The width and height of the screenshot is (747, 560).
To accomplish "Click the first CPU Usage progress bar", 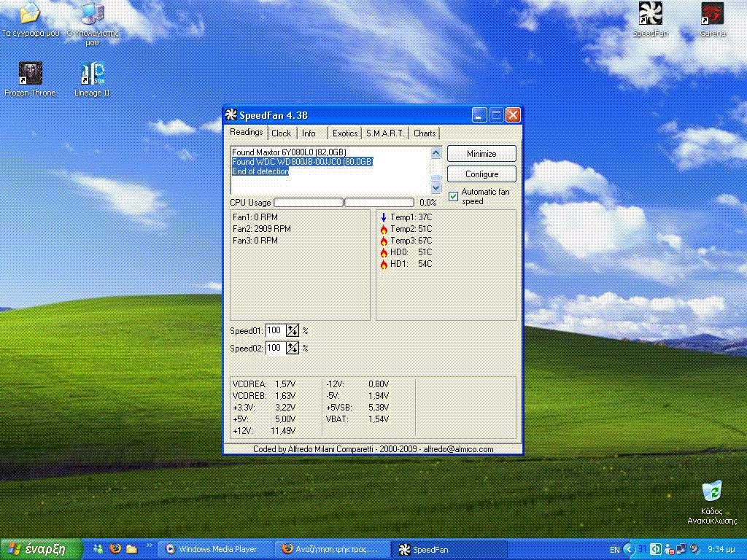I will point(309,203).
